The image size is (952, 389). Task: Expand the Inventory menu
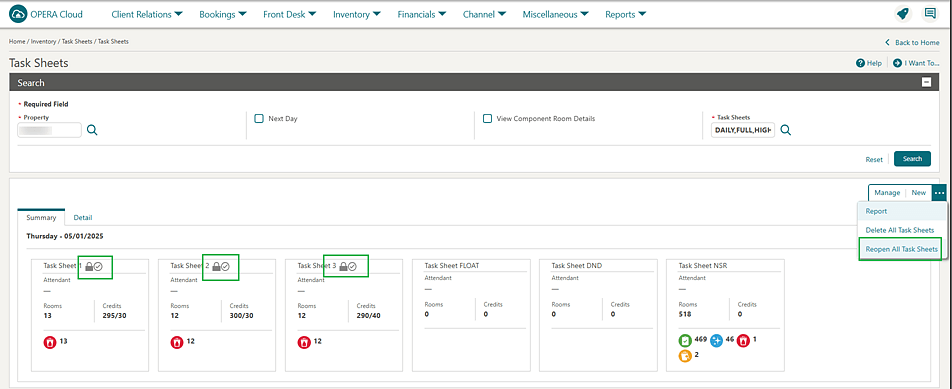[357, 15]
